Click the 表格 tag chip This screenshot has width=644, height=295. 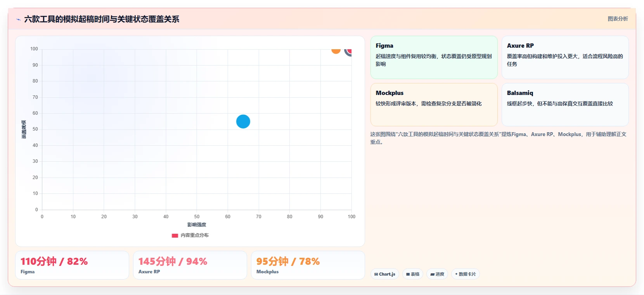tap(413, 274)
